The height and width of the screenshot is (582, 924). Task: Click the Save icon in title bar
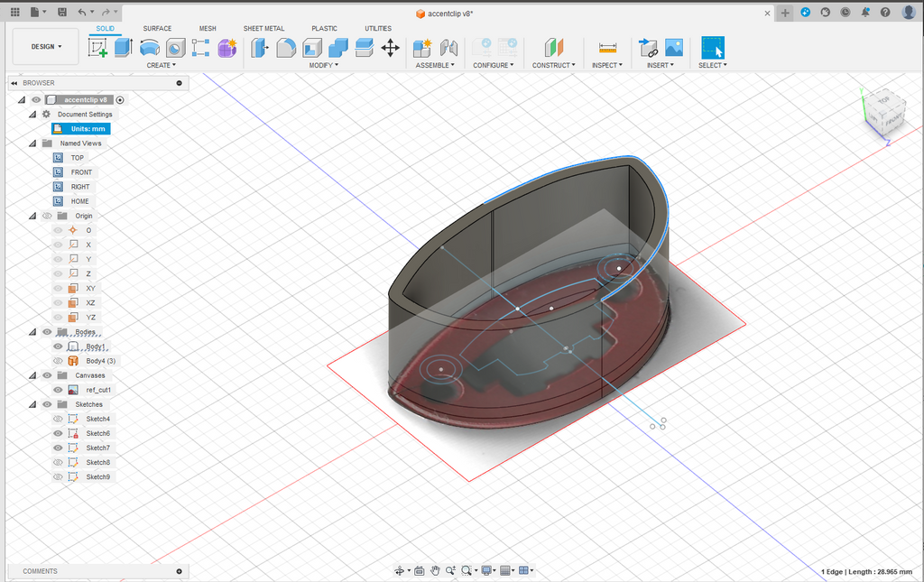[62, 12]
